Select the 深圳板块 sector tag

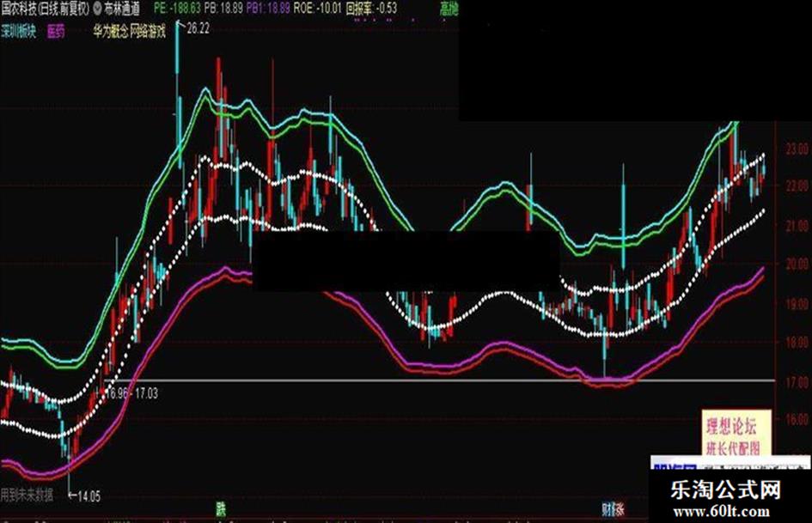click(x=19, y=32)
